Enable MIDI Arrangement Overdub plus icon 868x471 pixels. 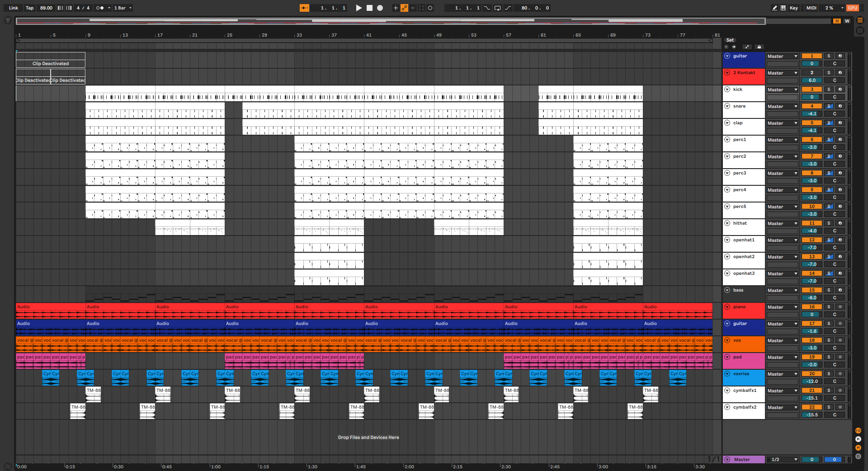tap(396, 8)
